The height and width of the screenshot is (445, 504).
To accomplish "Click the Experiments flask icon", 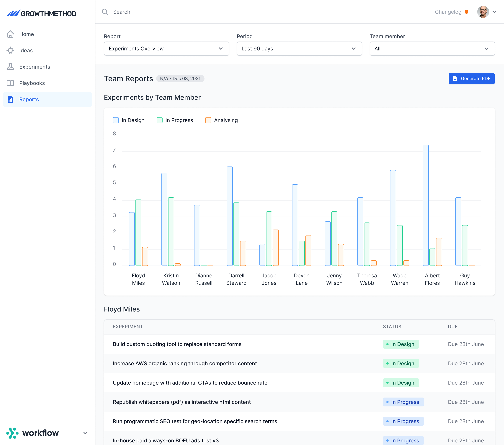I will 10,67.
